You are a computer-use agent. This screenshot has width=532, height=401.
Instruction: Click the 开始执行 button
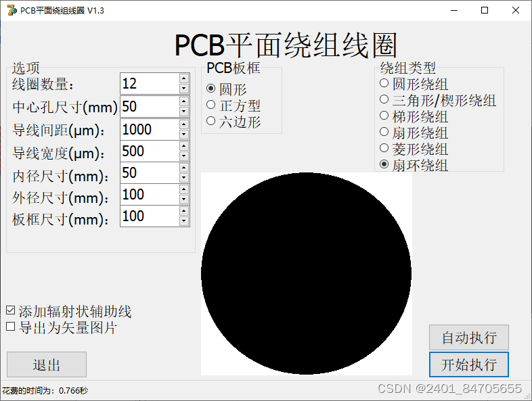coord(469,364)
